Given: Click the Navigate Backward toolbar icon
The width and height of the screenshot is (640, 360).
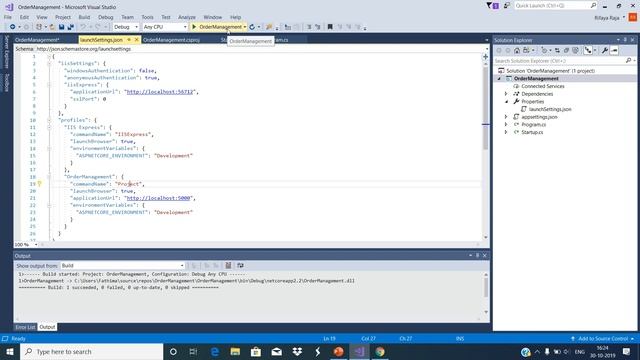Looking at the screenshot, I should click(13, 27).
